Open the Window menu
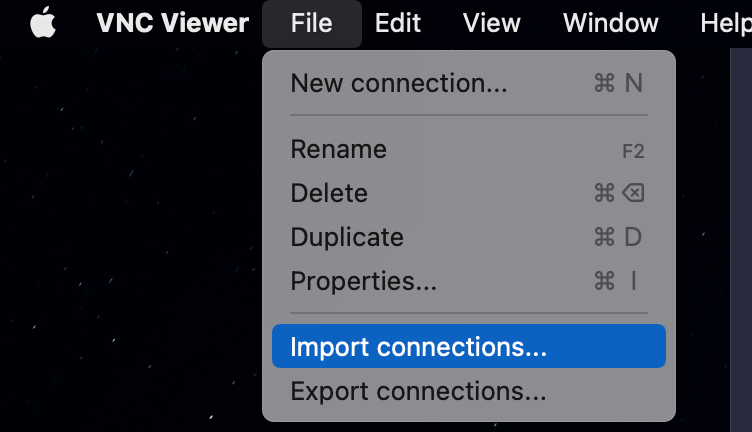Viewport: 752px width, 432px height. tap(610, 23)
